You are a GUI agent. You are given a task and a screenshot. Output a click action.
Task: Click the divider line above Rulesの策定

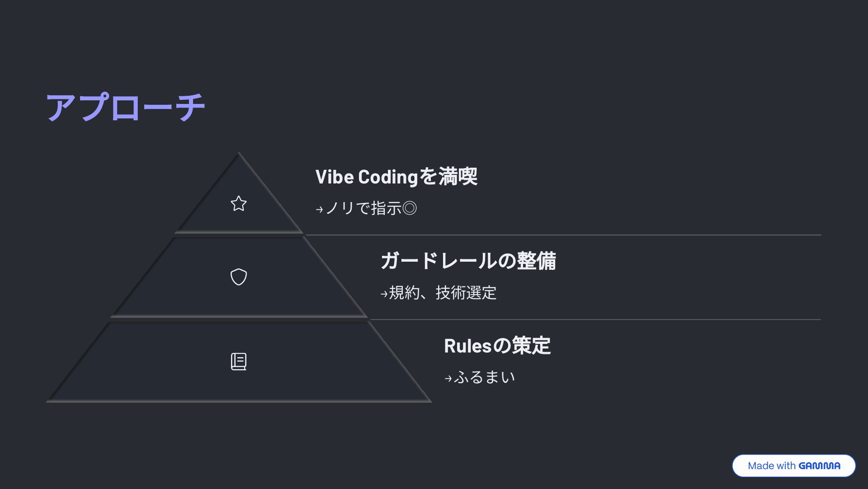pyautogui.click(x=595, y=320)
